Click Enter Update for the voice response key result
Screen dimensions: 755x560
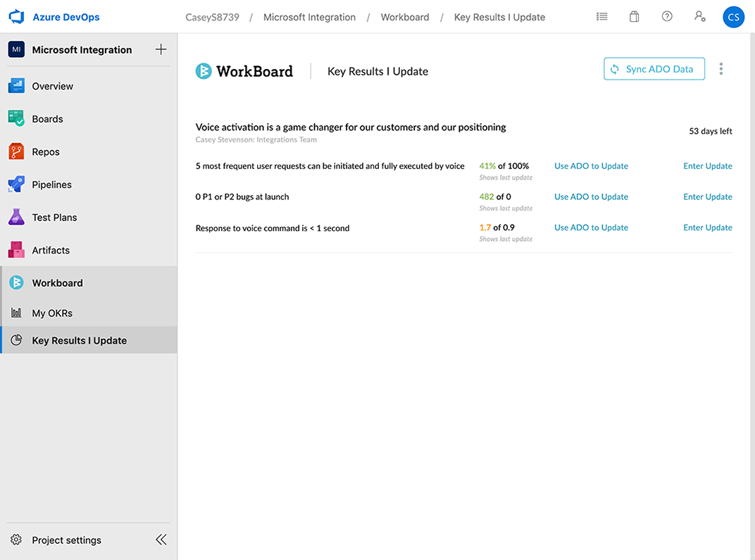[x=708, y=227]
